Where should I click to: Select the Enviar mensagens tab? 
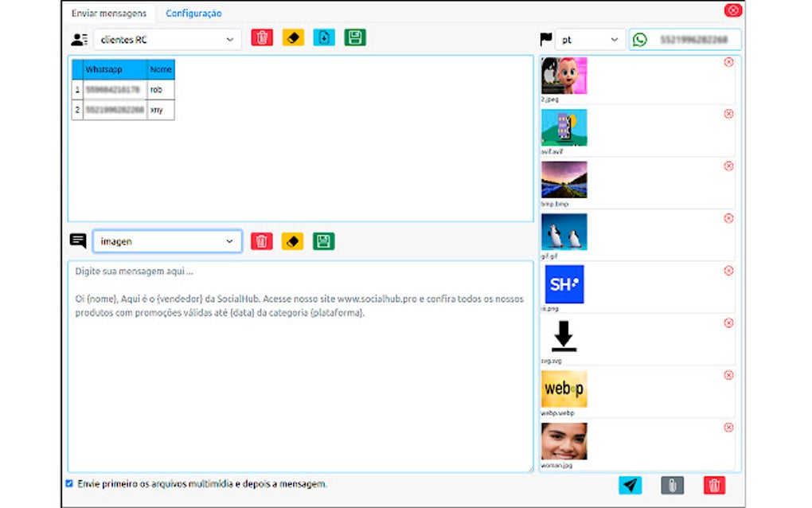(x=111, y=13)
